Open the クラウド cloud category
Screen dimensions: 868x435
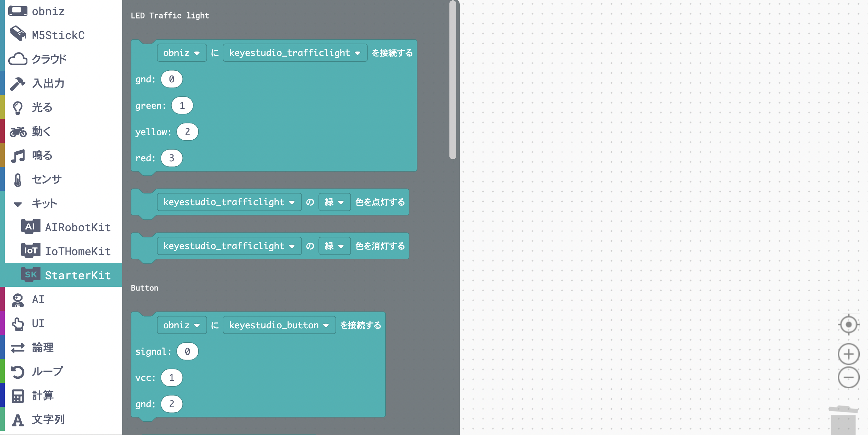click(49, 59)
